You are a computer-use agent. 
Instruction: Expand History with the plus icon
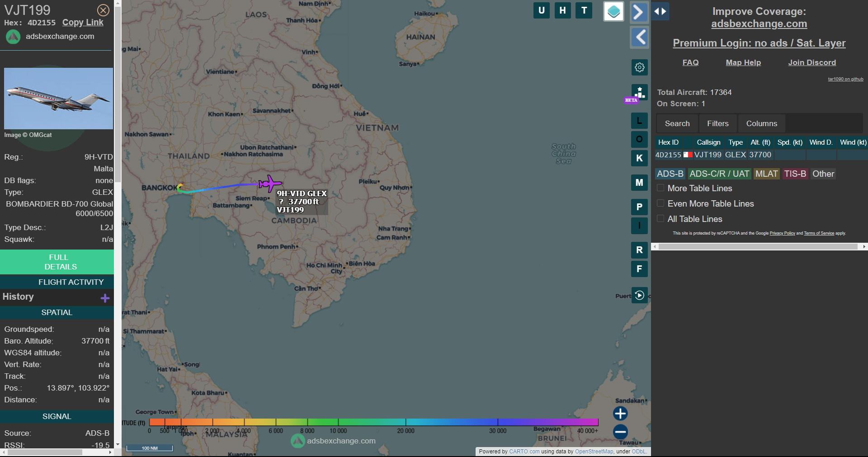[x=105, y=298]
